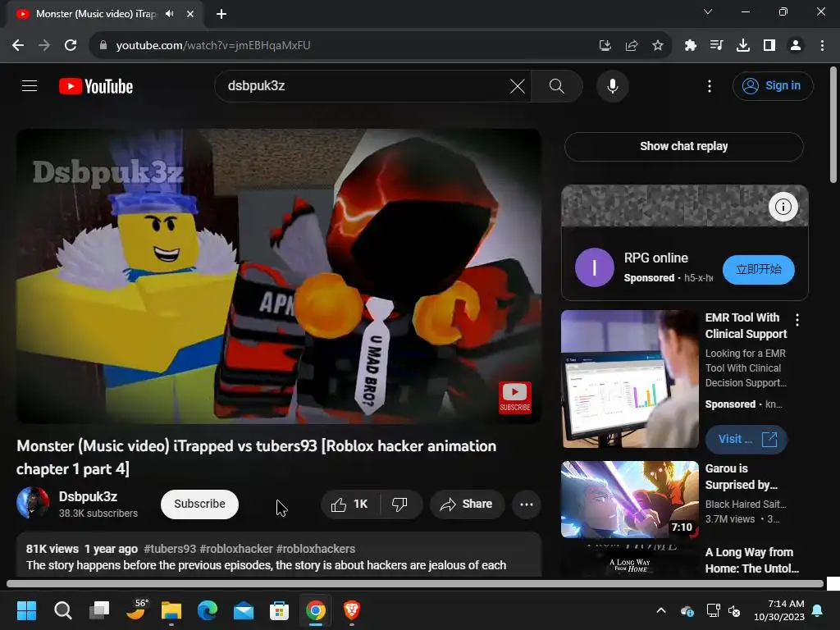Click the magnifier search button
840x630 pixels.
(557, 85)
